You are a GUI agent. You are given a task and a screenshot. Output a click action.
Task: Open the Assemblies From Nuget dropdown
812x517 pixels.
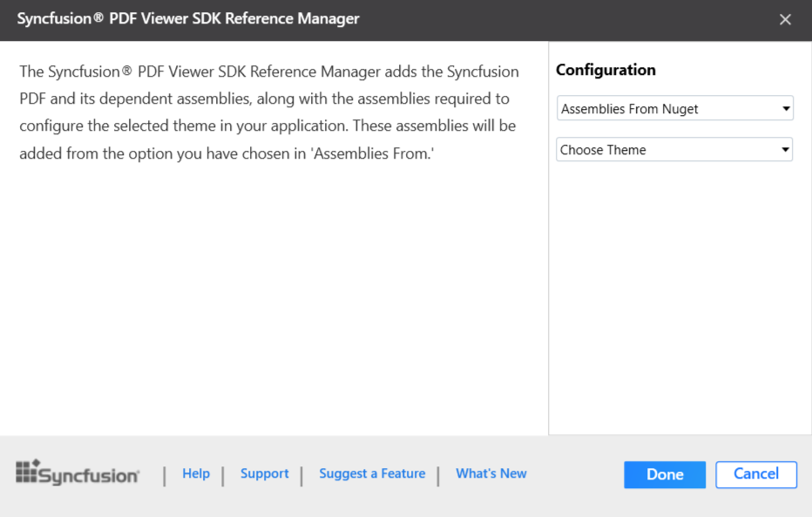(x=674, y=108)
